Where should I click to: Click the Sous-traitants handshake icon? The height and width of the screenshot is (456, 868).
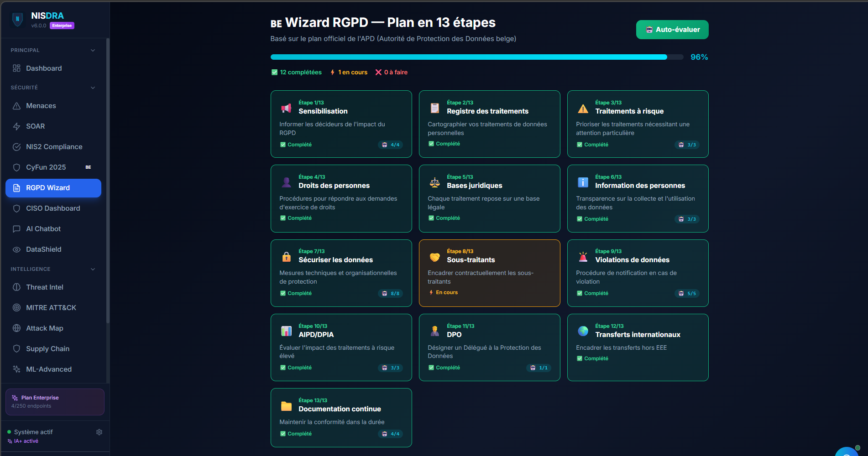[434, 257]
